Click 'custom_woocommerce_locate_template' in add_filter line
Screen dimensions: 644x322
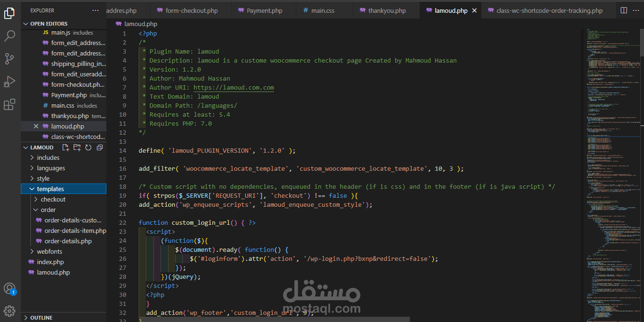tap(362, 169)
